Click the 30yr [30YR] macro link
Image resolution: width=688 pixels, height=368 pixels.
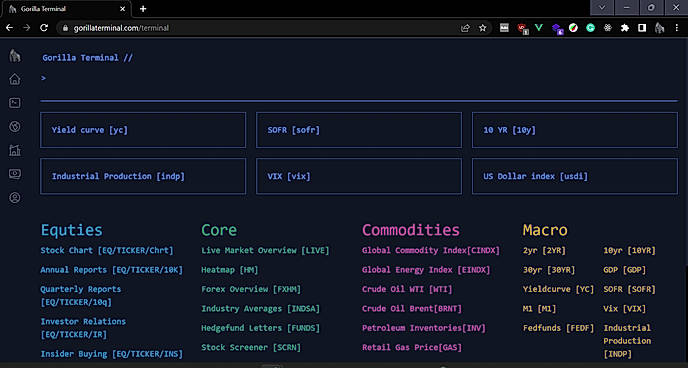[x=549, y=270]
